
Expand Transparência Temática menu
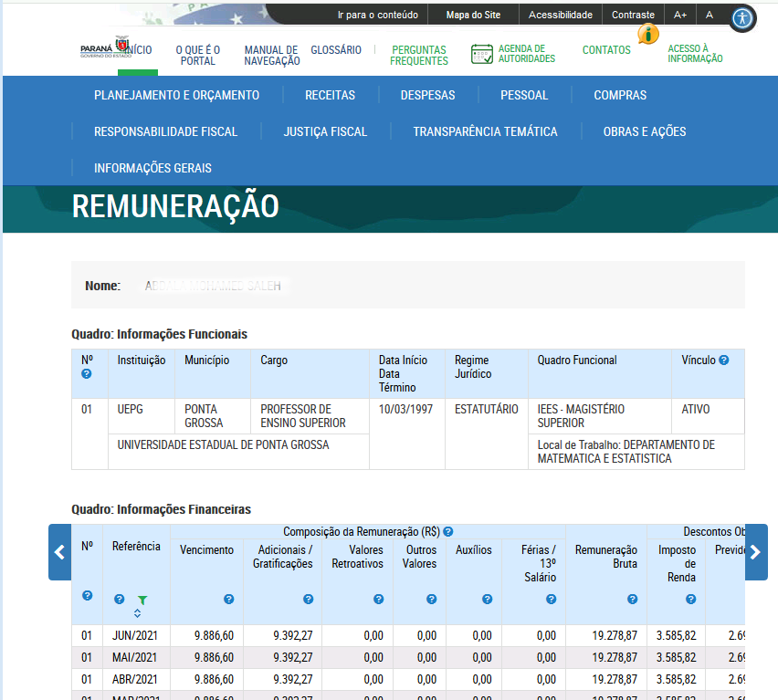pyautogui.click(x=485, y=131)
